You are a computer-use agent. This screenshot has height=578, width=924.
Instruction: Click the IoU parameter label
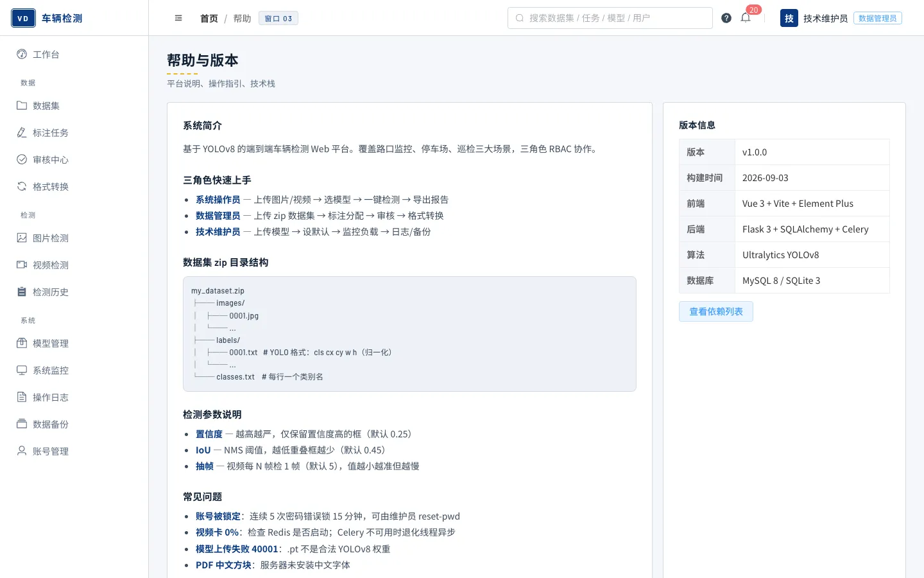203,450
